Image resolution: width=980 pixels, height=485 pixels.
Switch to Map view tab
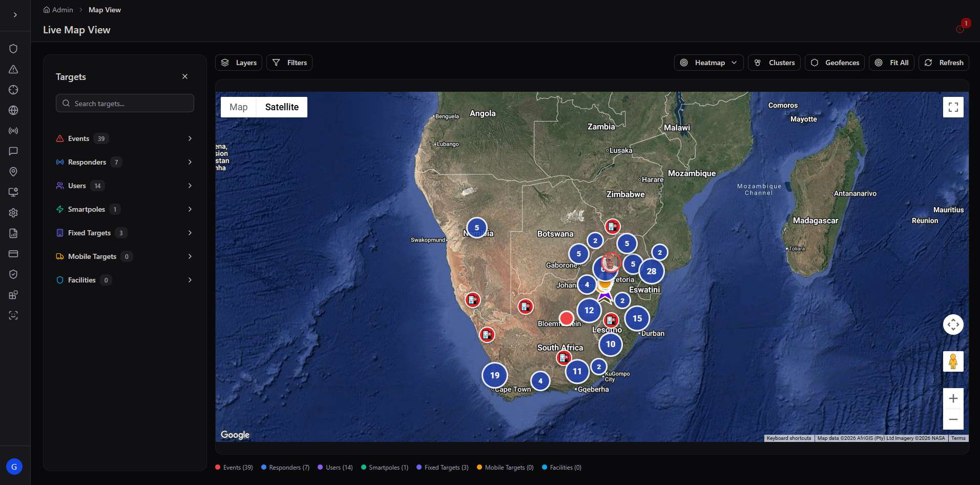pos(238,107)
